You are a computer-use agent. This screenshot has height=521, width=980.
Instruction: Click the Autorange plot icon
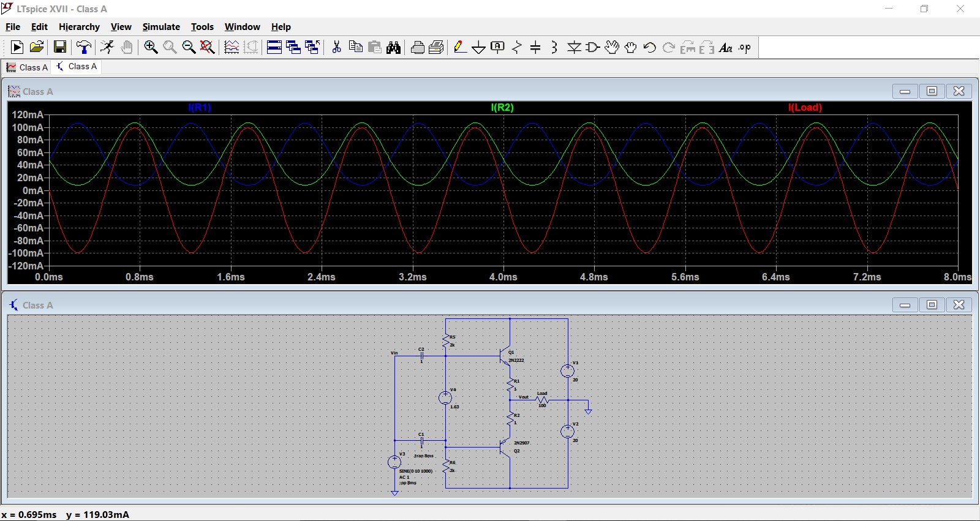pos(232,47)
